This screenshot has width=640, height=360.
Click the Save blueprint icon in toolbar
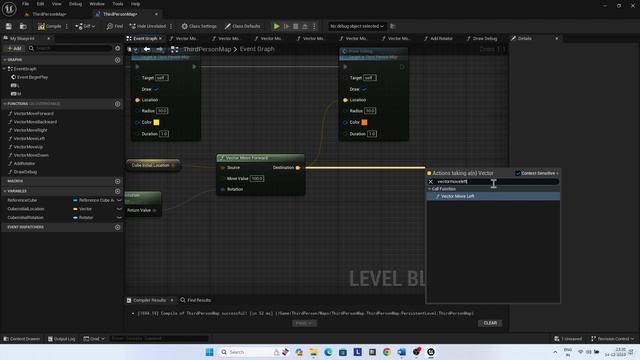pos(9,26)
